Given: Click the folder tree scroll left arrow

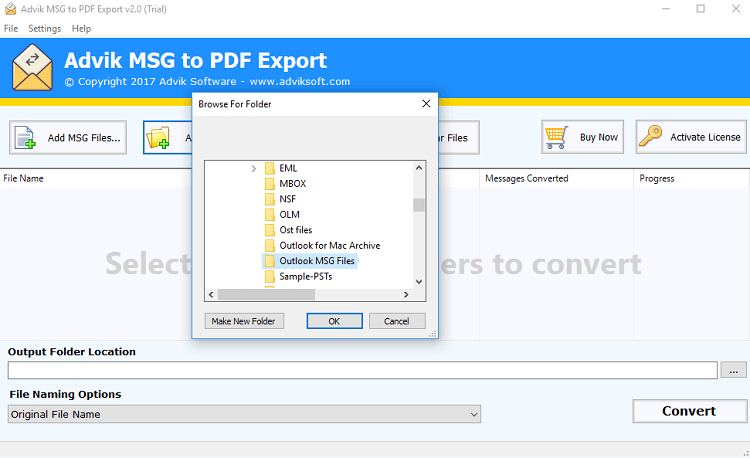Looking at the screenshot, I should point(211,294).
